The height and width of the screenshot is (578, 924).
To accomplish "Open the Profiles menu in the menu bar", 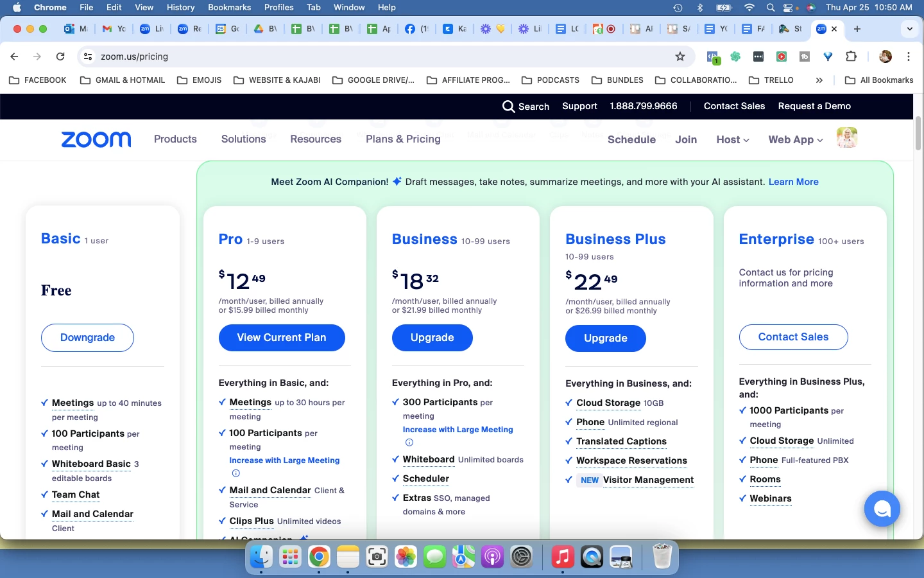I will [278, 8].
